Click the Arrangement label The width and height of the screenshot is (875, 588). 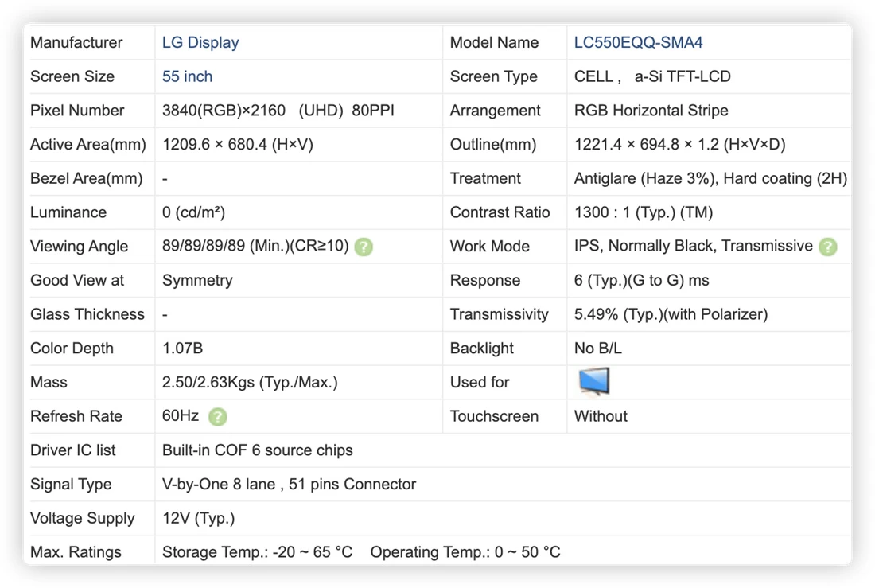click(x=495, y=111)
